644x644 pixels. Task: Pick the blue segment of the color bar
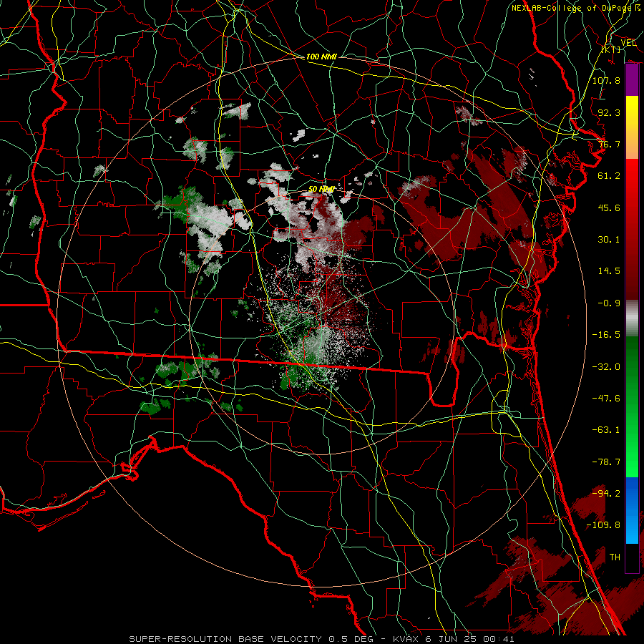(632, 510)
